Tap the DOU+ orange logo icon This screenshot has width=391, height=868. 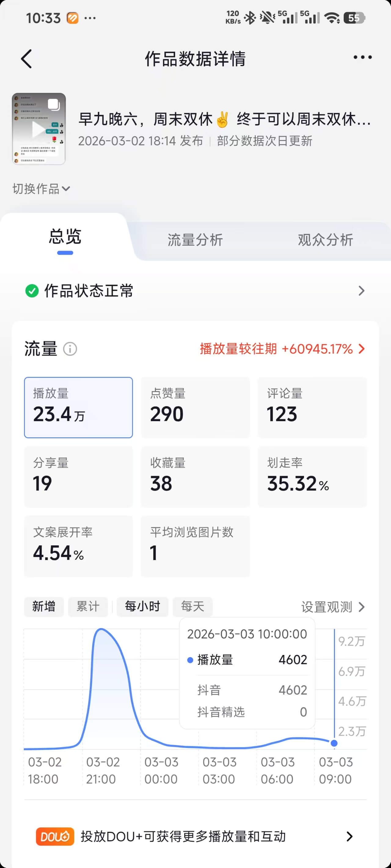point(55,836)
